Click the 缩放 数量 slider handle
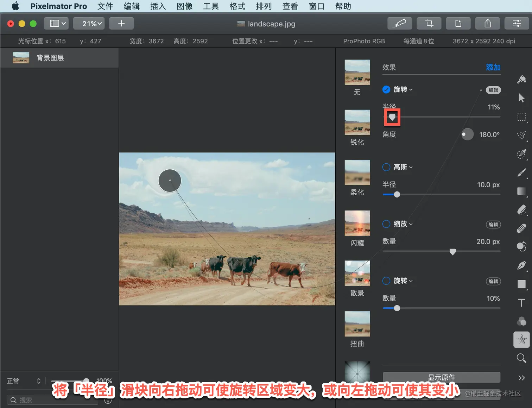The image size is (532, 408). pos(453,252)
